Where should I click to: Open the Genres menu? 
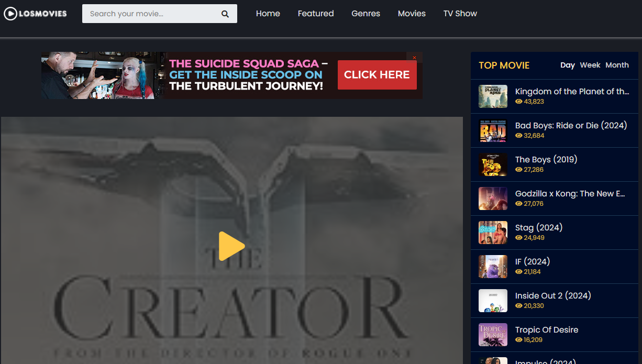[366, 14]
